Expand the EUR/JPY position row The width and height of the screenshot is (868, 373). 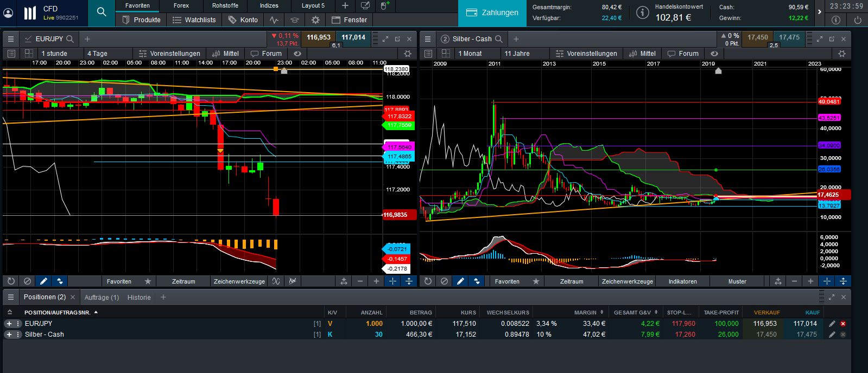pos(9,324)
